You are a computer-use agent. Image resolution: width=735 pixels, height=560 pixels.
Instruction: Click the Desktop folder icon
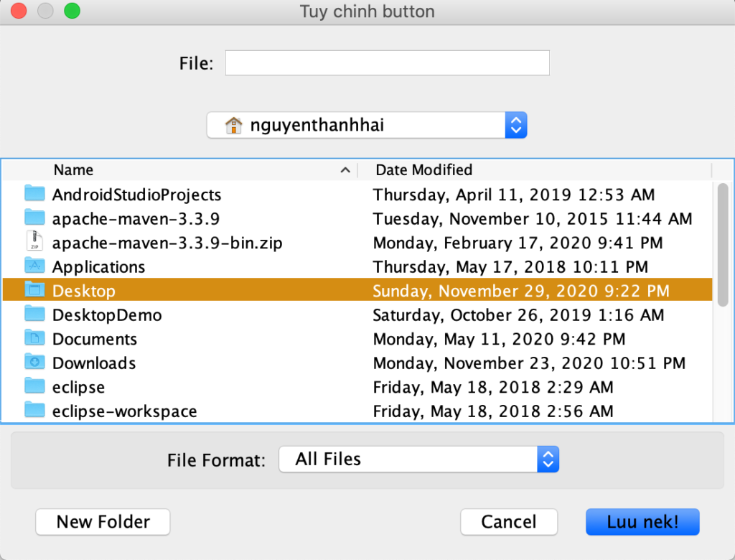[x=35, y=291]
